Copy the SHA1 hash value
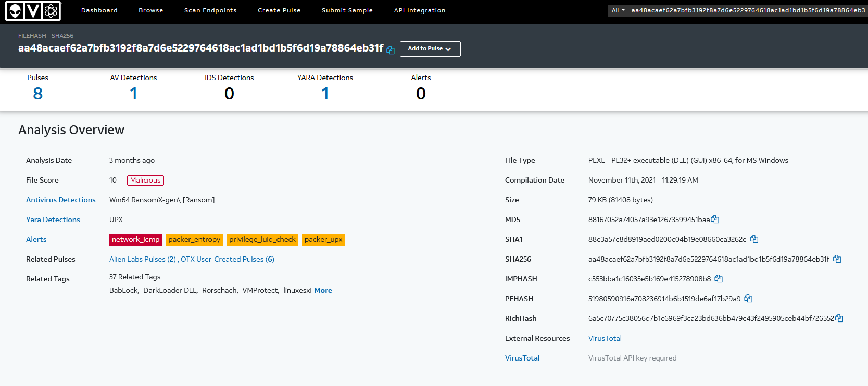This screenshot has height=386, width=868. point(754,239)
